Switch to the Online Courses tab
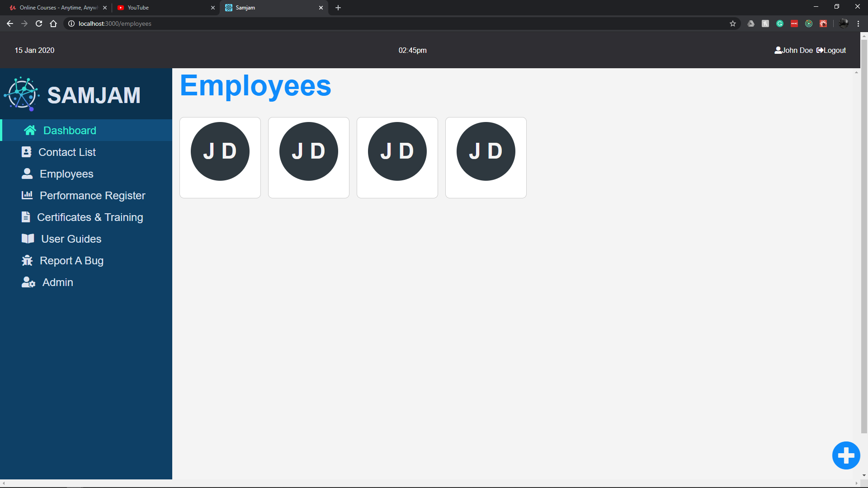 (58, 8)
